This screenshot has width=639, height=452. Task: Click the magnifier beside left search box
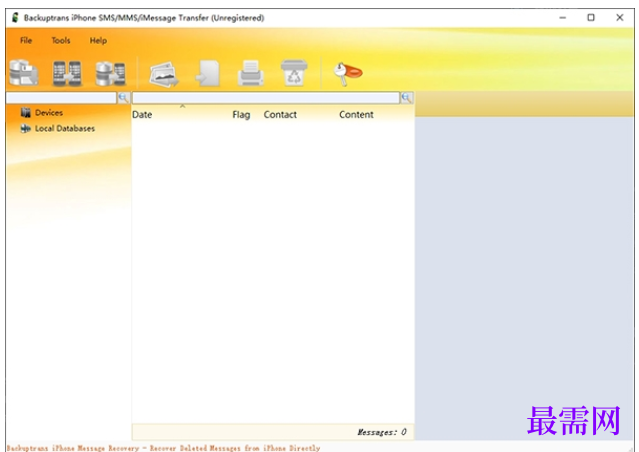pyautogui.click(x=123, y=98)
